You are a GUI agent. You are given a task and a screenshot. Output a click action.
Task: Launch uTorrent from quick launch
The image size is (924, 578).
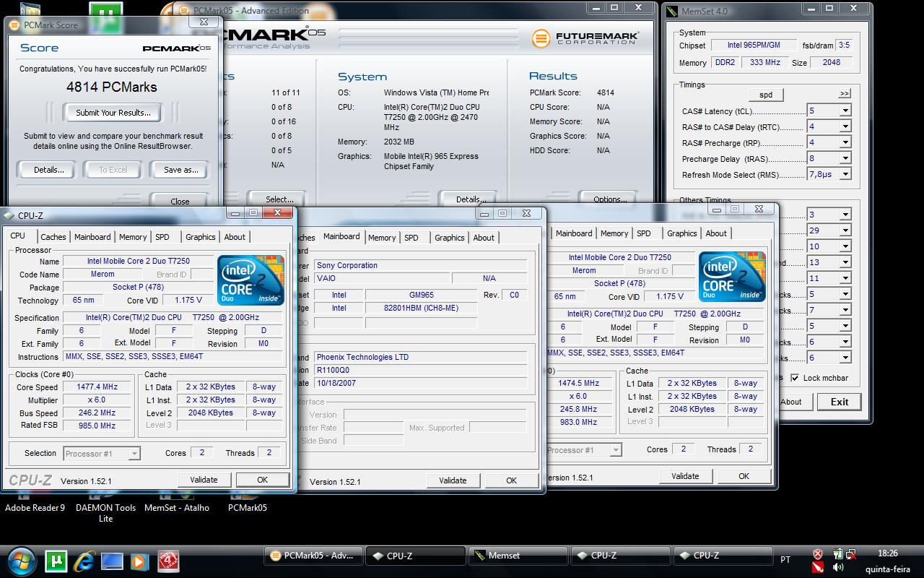(56, 561)
